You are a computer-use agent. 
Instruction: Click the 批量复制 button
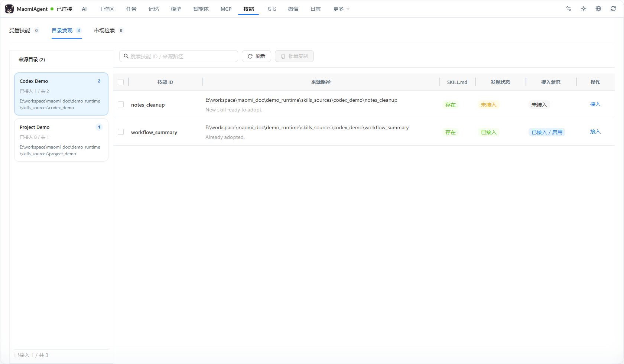(294, 56)
